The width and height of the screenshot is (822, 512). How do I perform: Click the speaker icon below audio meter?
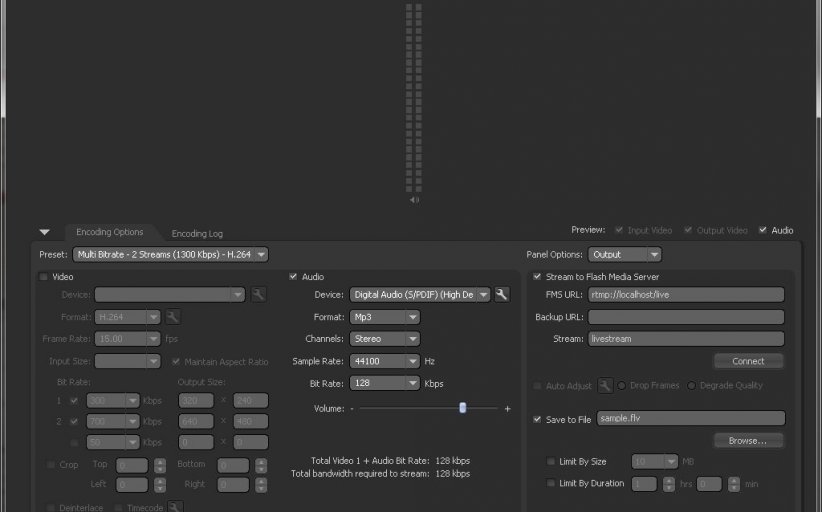point(414,200)
